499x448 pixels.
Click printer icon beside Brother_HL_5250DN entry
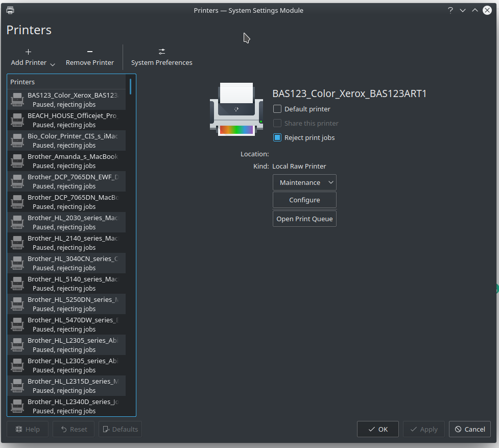(17, 304)
